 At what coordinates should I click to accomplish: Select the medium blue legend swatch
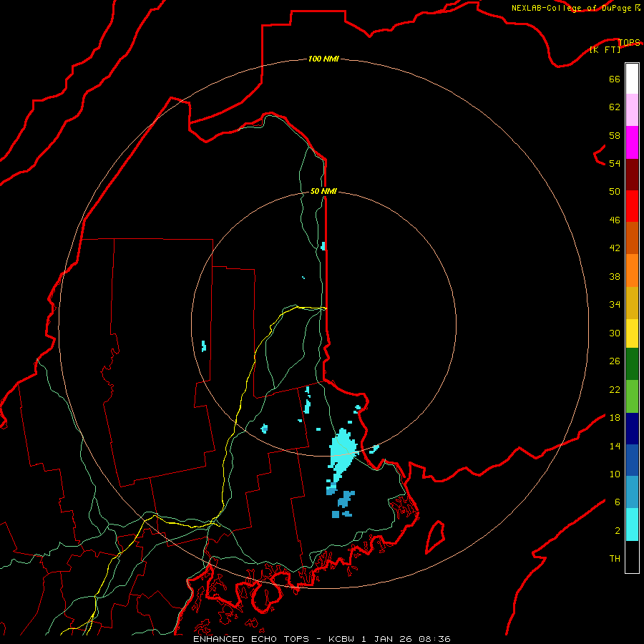click(x=632, y=460)
